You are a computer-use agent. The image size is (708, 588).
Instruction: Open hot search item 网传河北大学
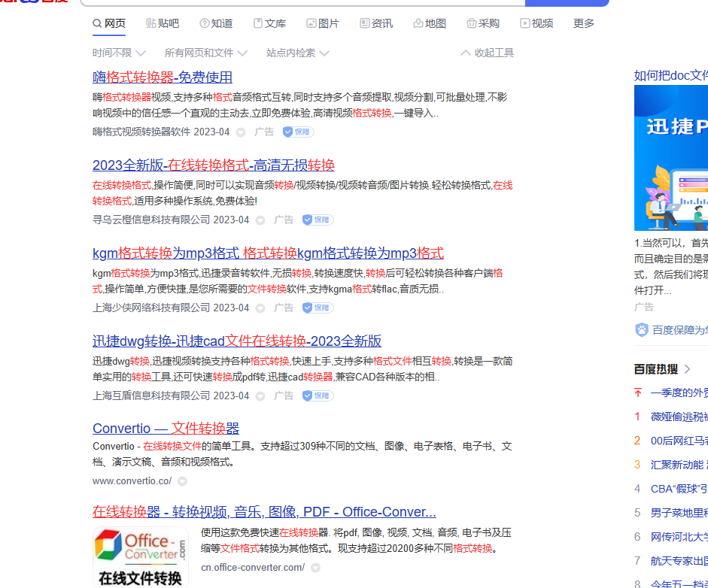pos(679,537)
